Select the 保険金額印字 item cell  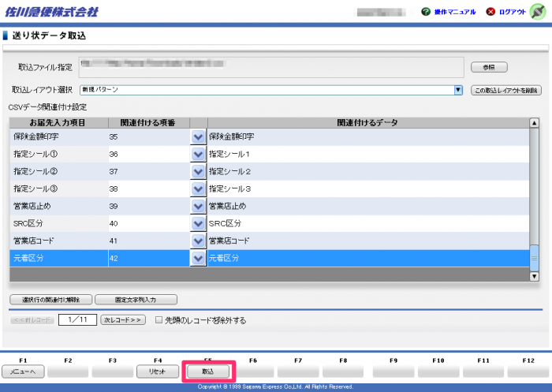pos(59,136)
